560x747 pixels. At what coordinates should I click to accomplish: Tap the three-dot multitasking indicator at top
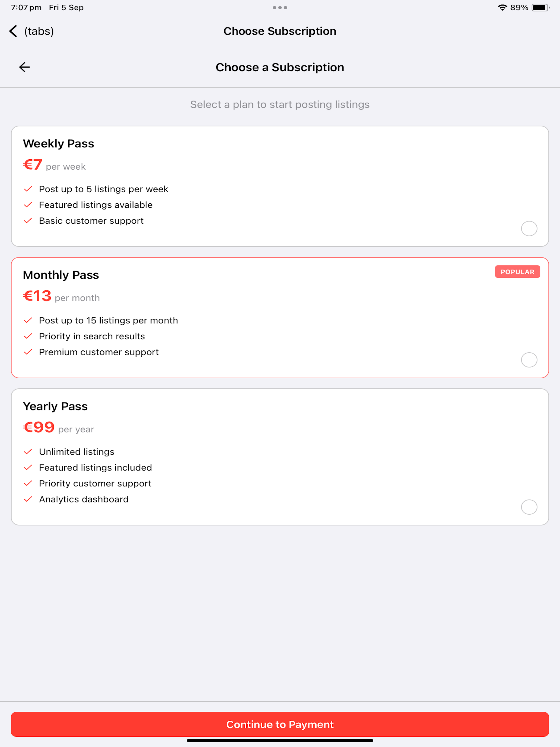pos(280,7)
